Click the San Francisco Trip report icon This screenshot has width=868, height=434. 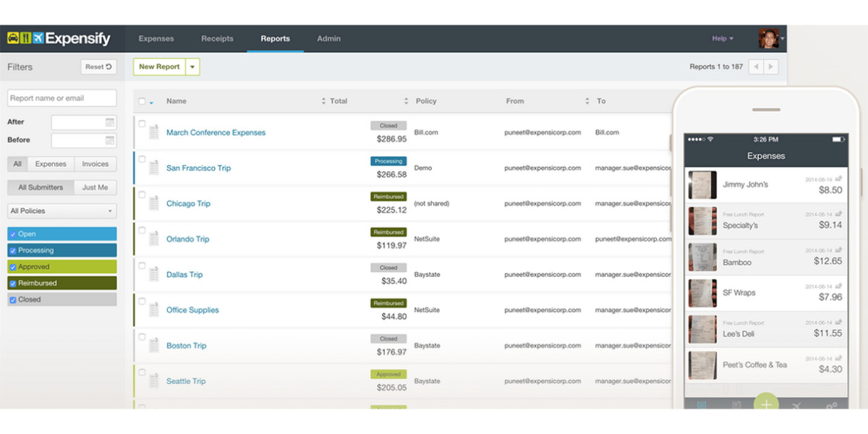coord(153,168)
